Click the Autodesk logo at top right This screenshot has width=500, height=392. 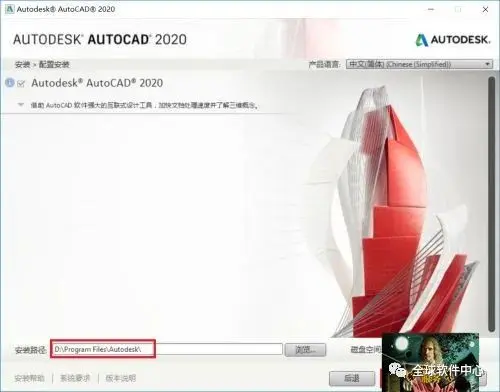coord(453,40)
